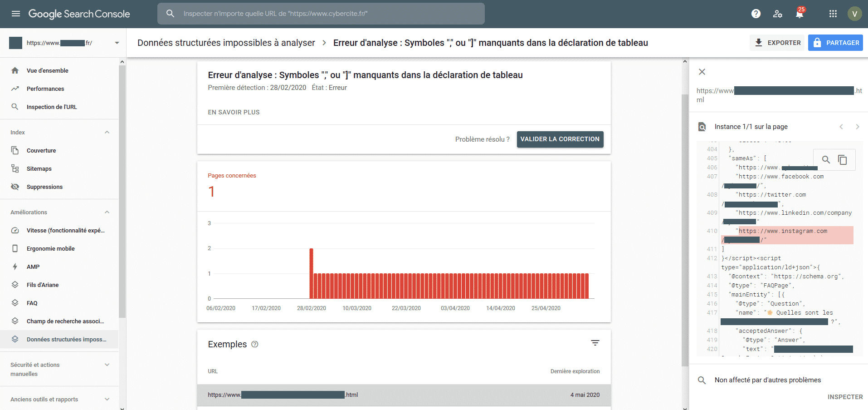Click VALIDER LA CORRECTION button

point(560,139)
